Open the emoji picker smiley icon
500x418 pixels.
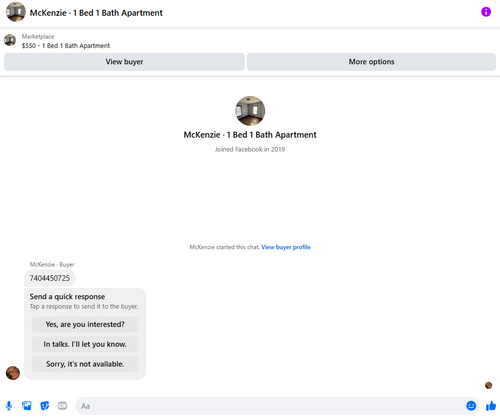pyautogui.click(x=471, y=406)
